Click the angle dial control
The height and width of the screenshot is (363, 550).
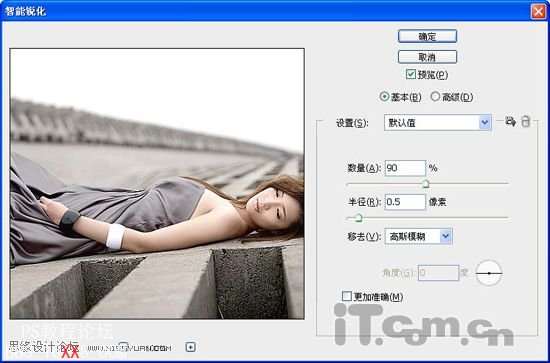pos(489,273)
